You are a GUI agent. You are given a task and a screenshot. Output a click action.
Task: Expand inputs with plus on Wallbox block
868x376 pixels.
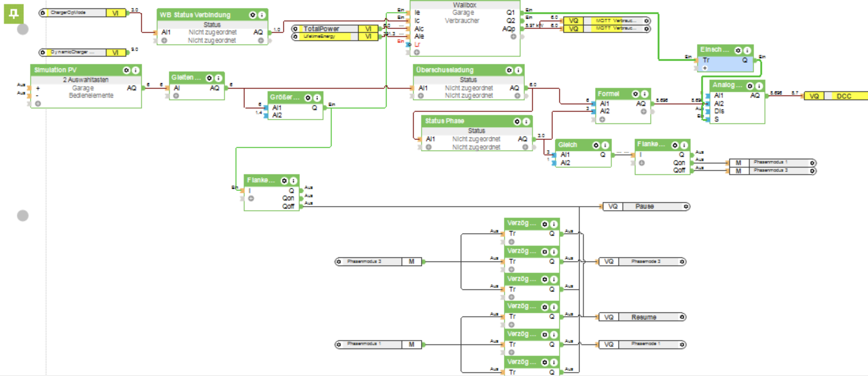417,52
